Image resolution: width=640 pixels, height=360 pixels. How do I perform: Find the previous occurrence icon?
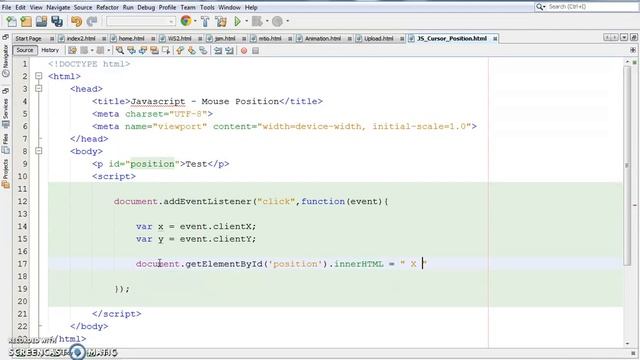pos(131,51)
